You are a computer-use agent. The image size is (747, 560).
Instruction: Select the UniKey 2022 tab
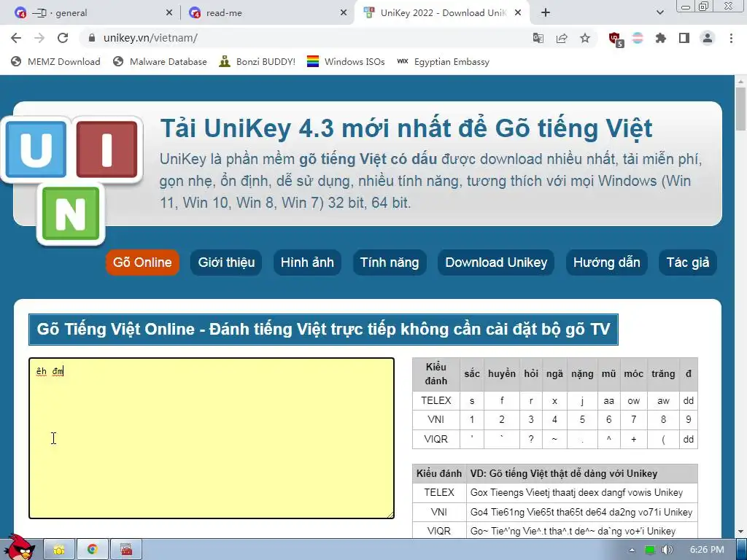tap(442, 13)
